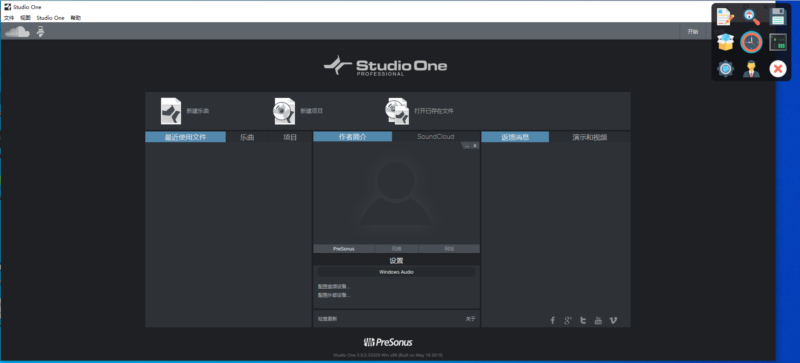This screenshot has height=363, width=800.
Task: Click the 检查更新 link
Action: [x=328, y=319]
